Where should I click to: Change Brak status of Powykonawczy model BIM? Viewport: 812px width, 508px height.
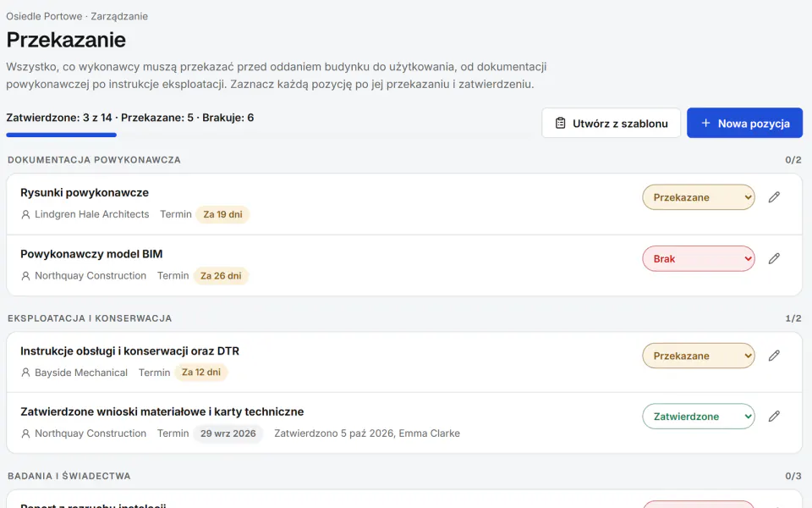(x=699, y=258)
